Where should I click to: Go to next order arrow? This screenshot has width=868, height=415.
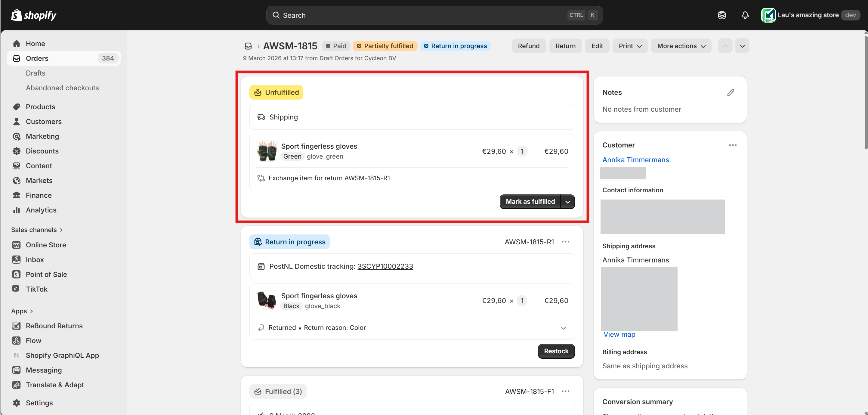tap(742, 46)
